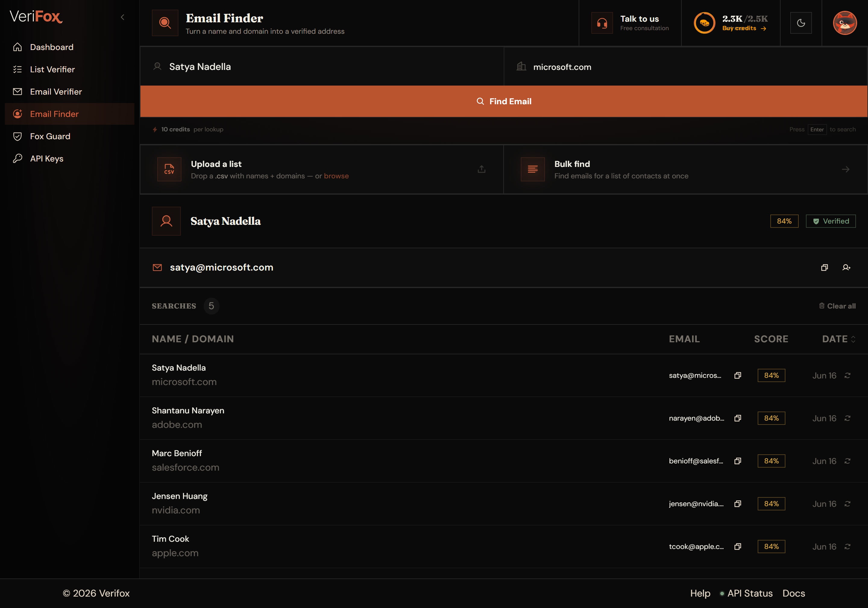This screenshot has height=608, width=868.
Task: Click the VeriFox logo
Action: [x=36, y=17]
